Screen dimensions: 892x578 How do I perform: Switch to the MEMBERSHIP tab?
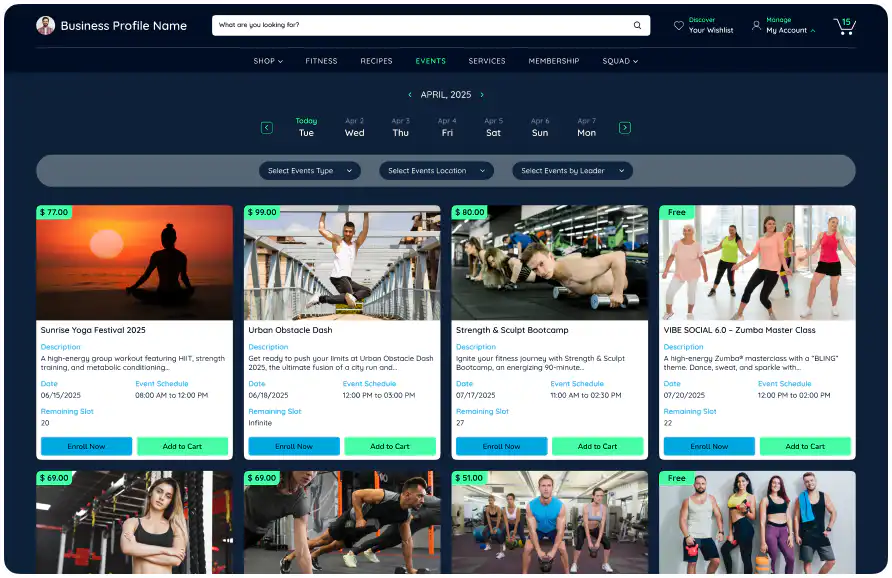[553, 61]
